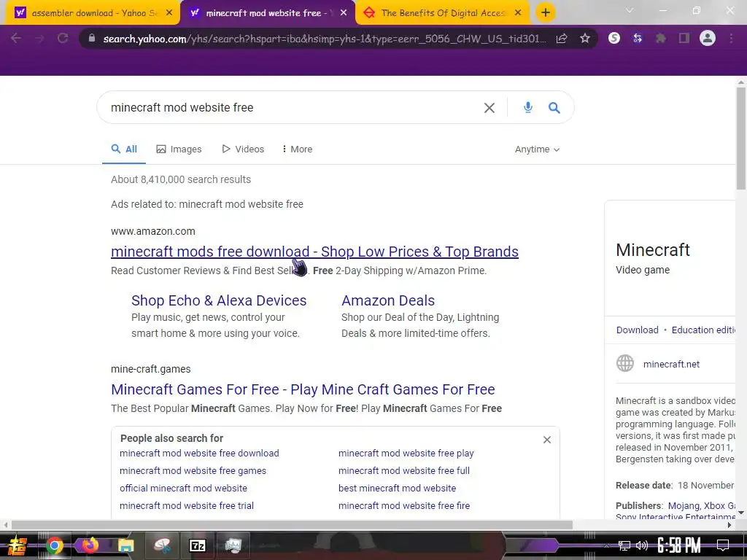Click minecraft mod website free games suggestion

pos(193,470)
